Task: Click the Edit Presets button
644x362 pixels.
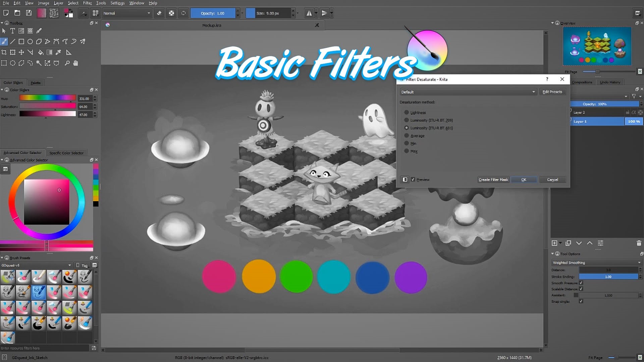Action: pos(552,92)
